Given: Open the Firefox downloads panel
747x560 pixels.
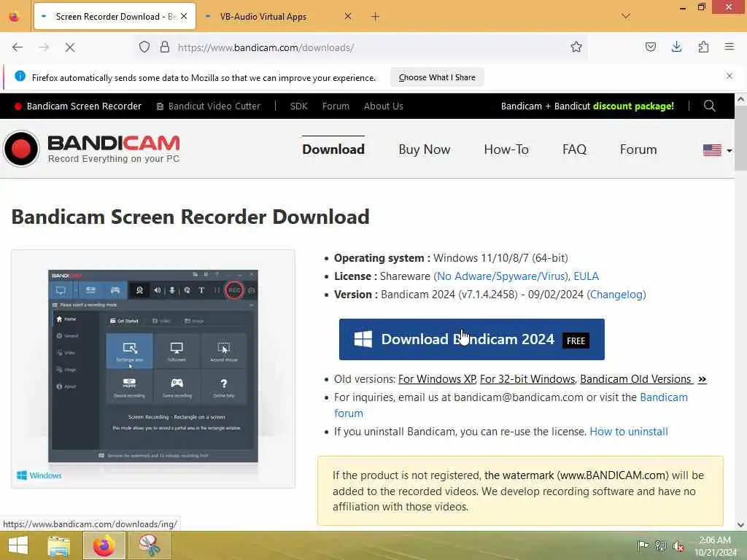Looking at the screenshot, I should (676, 47).
